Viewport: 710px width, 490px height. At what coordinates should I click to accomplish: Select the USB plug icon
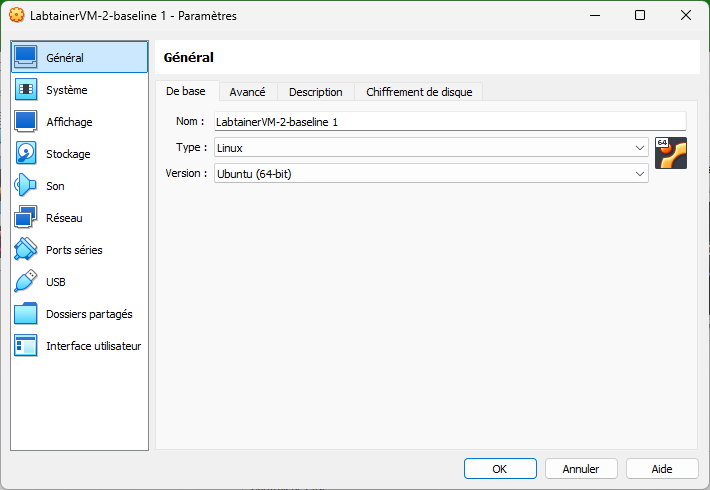pyautogui.click(x=26, y=282)
